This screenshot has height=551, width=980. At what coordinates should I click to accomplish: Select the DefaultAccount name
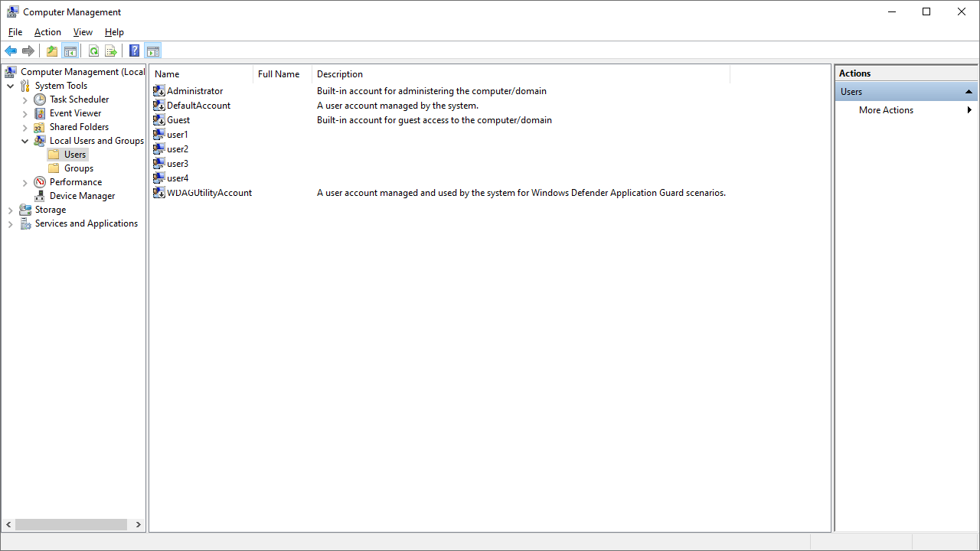(x=198, y=105)
